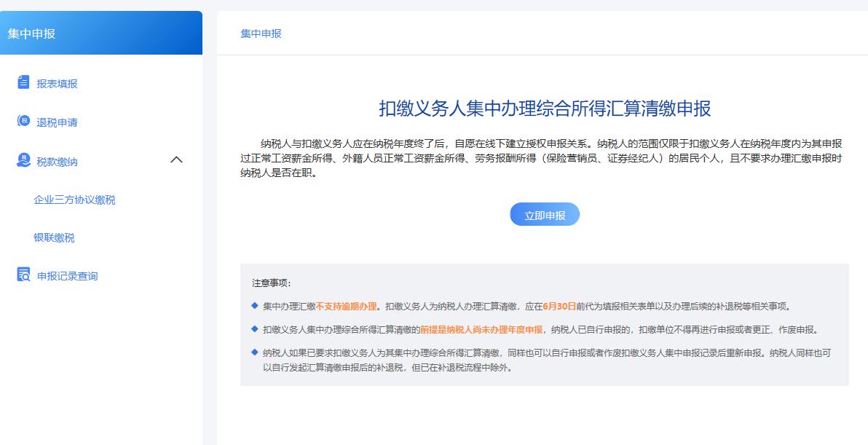This screenshot has height=445, width=868.
Task: Open the 集中申报 breadcrumb link
Action: click(260, 34)
